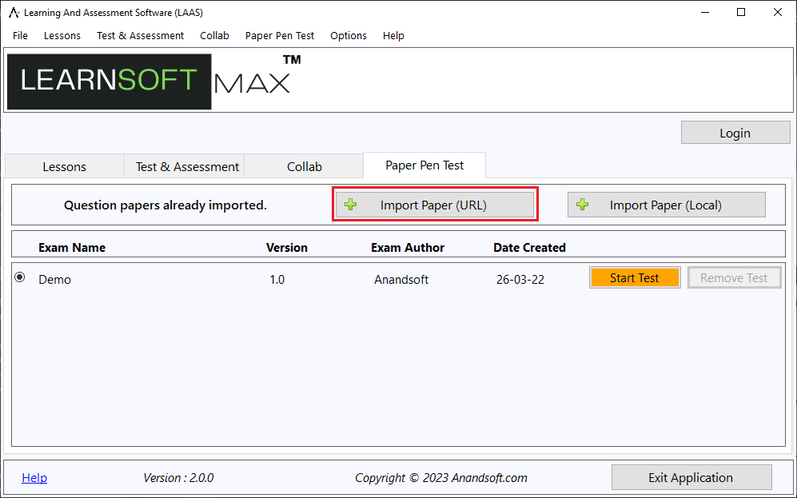Click the green plus icon on Import Paper (URL)
Screen dimensions: 797x498
pyautogui.click(x=350, y=205)
